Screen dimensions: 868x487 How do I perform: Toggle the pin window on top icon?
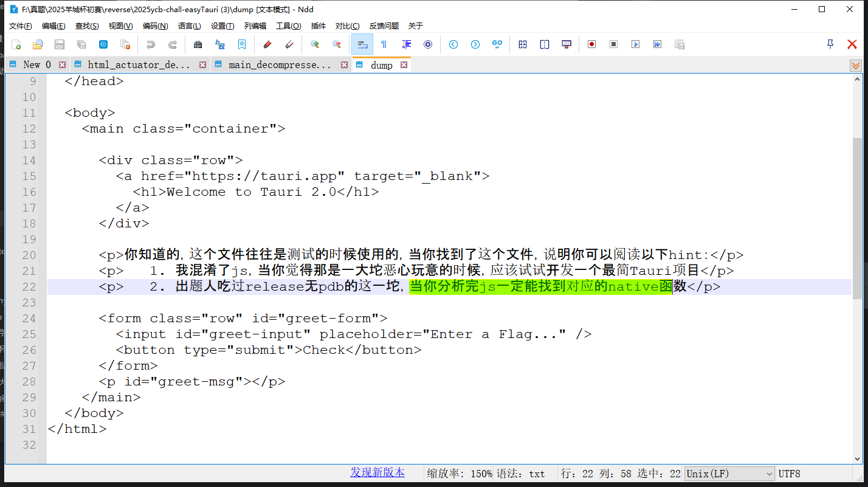coord(830,44)
